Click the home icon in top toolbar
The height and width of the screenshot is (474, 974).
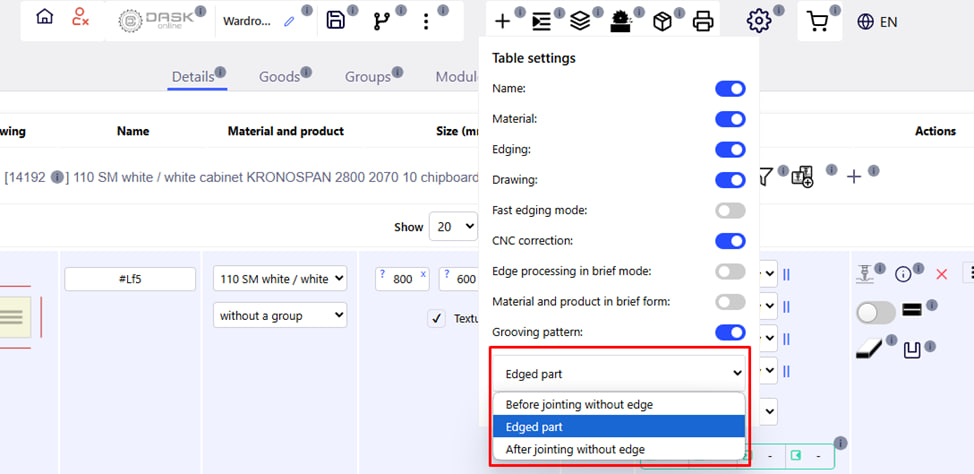point(44,18)
